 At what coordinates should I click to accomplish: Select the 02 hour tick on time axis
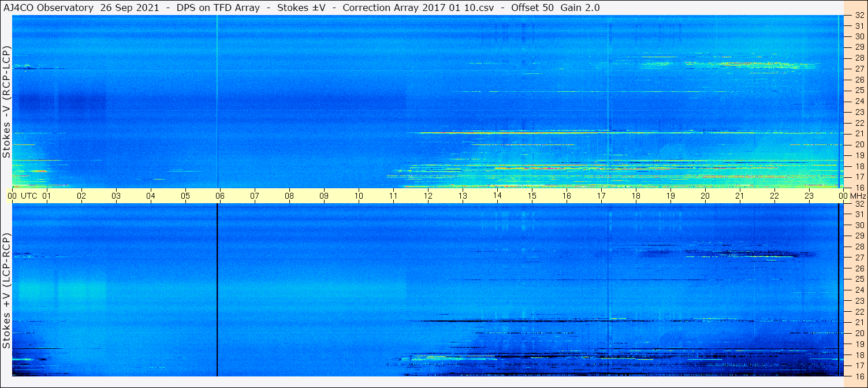[x=81, y=196]
